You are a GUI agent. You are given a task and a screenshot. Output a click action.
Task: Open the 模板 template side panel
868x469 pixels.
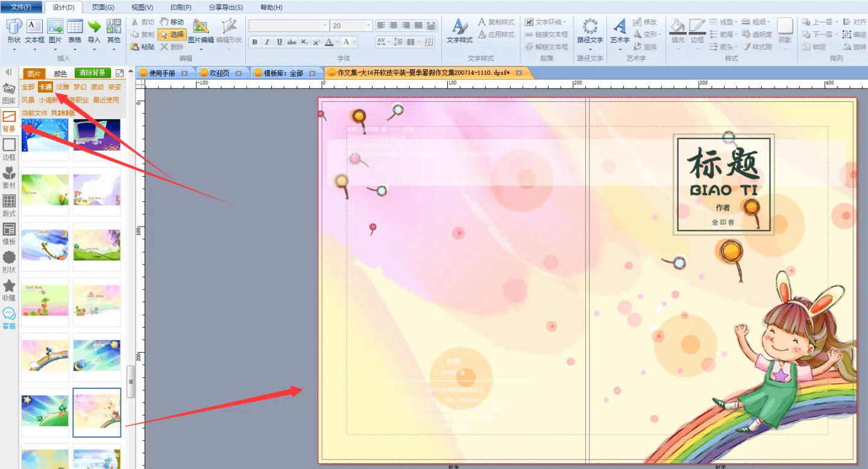(9, 234)
